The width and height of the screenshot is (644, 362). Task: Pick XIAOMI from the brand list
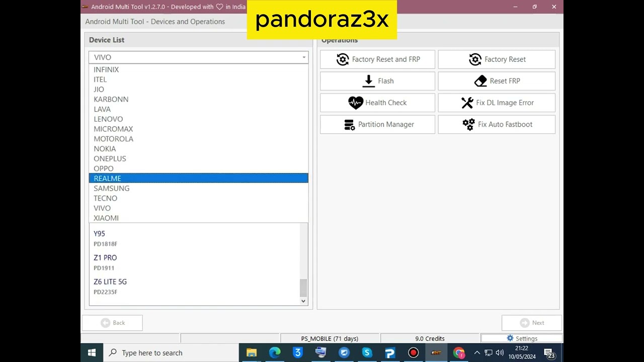pyautogui.click(x=106, y=218)
